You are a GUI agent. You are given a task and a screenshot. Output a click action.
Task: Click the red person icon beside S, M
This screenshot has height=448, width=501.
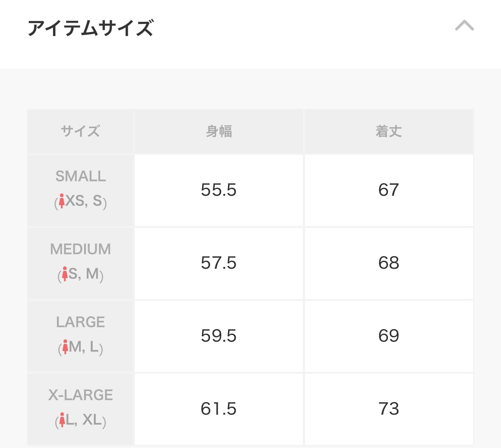pos(65,274)
